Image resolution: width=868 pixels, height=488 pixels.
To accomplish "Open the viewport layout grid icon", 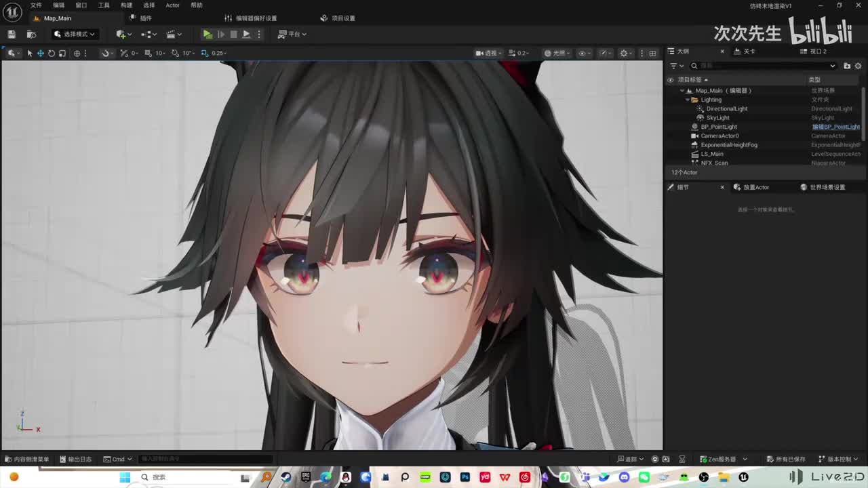I will tap(652, 53).
